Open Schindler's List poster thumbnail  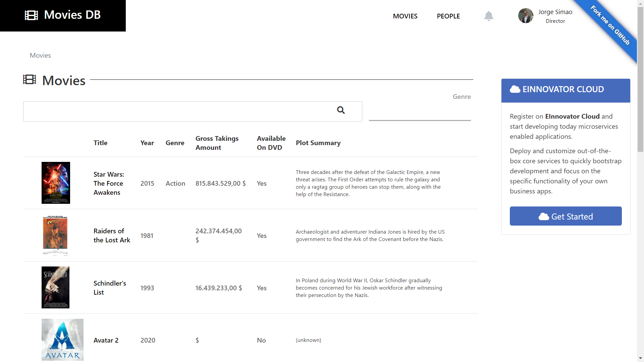point(55,287)
